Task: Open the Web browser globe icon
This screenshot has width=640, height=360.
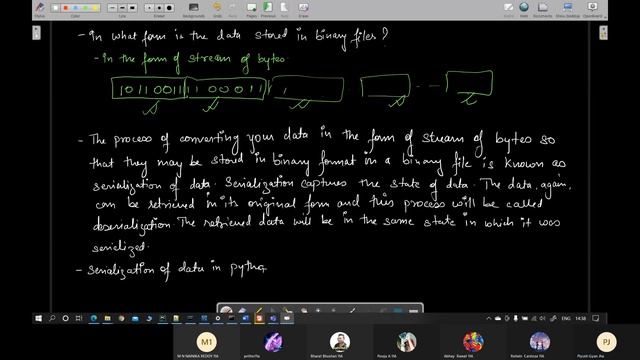Action: pos(524,9)
